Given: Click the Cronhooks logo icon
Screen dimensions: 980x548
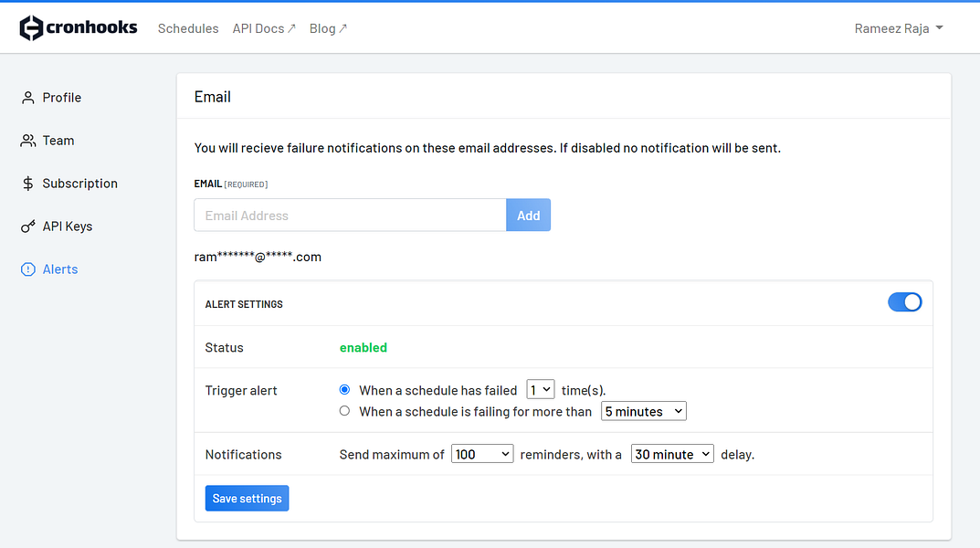Looking at the screenshot, I should 31,28.
